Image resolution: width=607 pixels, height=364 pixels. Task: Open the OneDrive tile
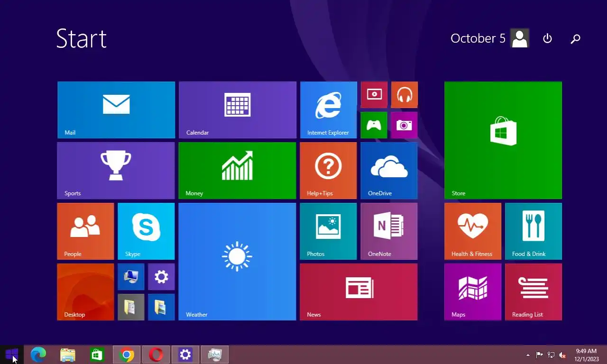(389, 171)
